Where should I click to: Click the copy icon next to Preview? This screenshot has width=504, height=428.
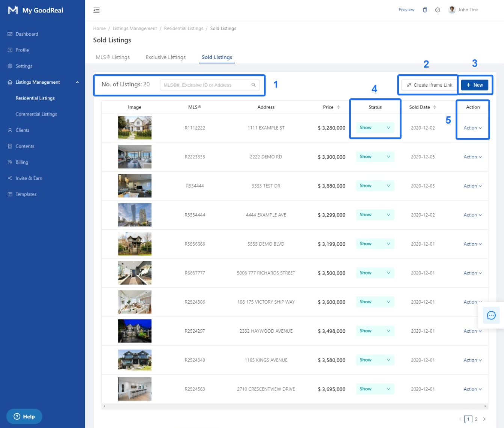pos(425,10)
